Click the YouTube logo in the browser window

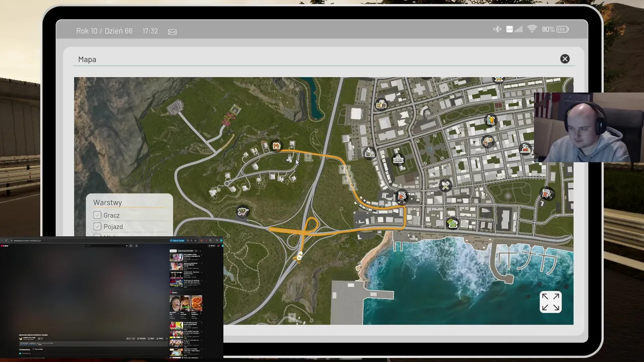click(x=5, y=246)
